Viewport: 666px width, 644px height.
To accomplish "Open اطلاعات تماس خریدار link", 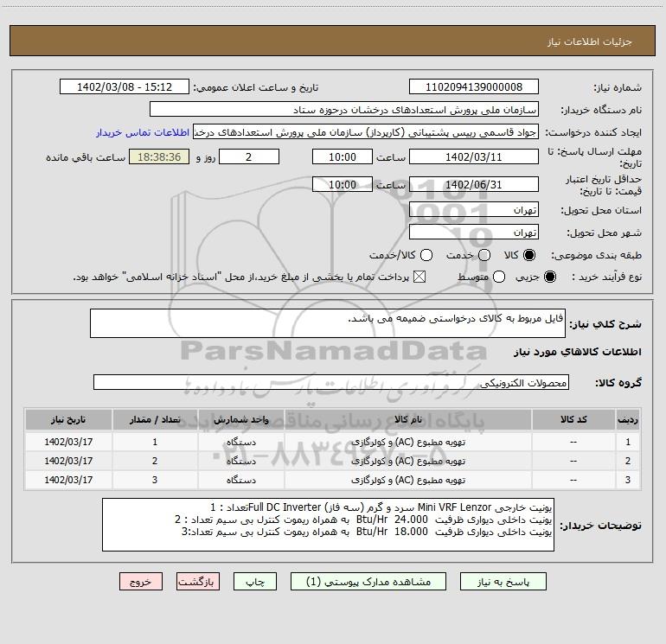I will pyautogui.click(x=143, y=132).
